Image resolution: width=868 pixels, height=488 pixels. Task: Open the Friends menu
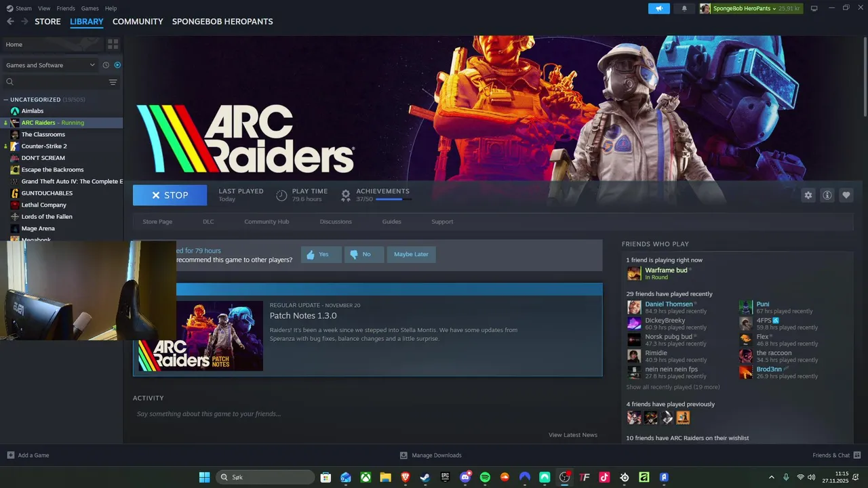[66, 8]
